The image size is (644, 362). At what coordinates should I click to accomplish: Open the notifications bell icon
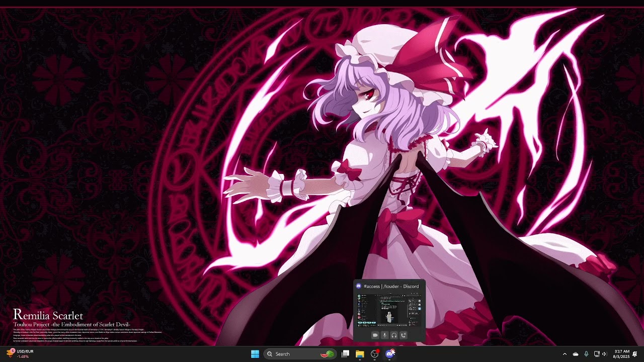coord(635,354)
